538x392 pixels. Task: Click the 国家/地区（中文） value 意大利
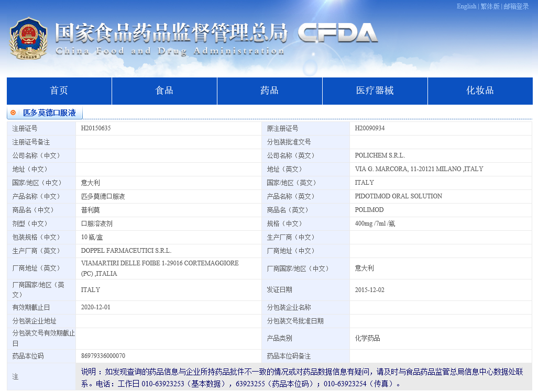coord(90,183)
